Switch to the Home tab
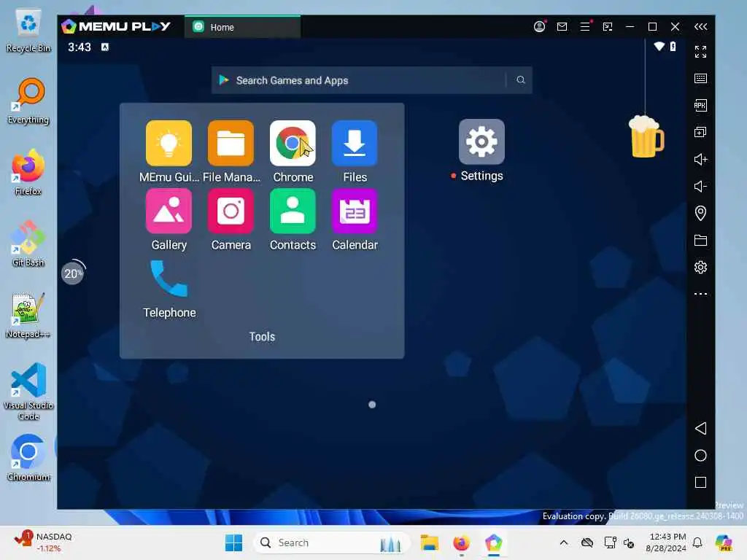 242,27
